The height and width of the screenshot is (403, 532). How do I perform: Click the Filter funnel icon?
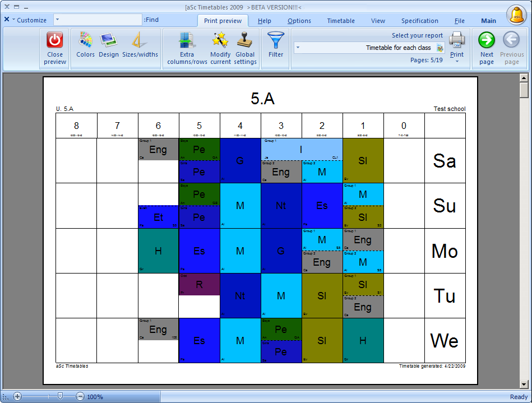[275, 40]
